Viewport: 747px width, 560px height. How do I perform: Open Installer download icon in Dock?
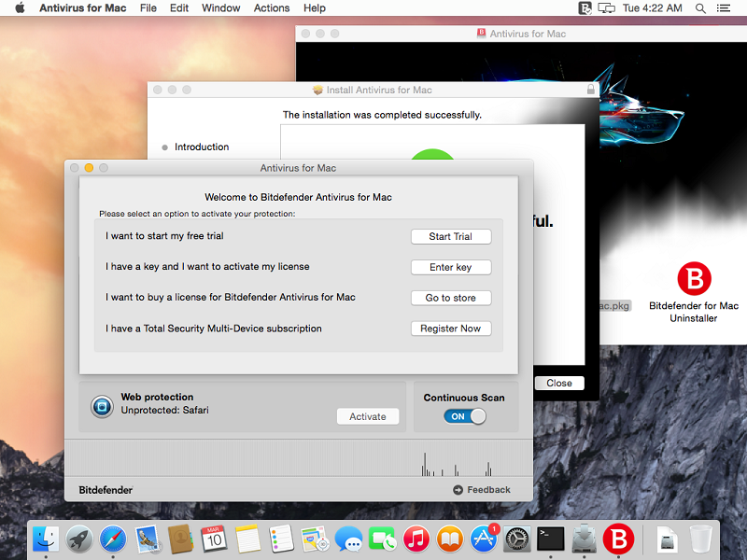click(x=585, y=539)
